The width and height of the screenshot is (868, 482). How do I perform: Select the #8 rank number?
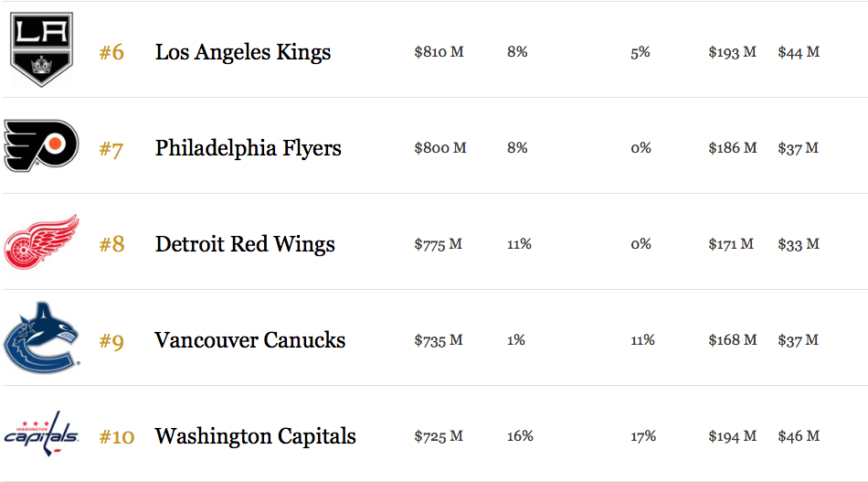tap(111, 244)
